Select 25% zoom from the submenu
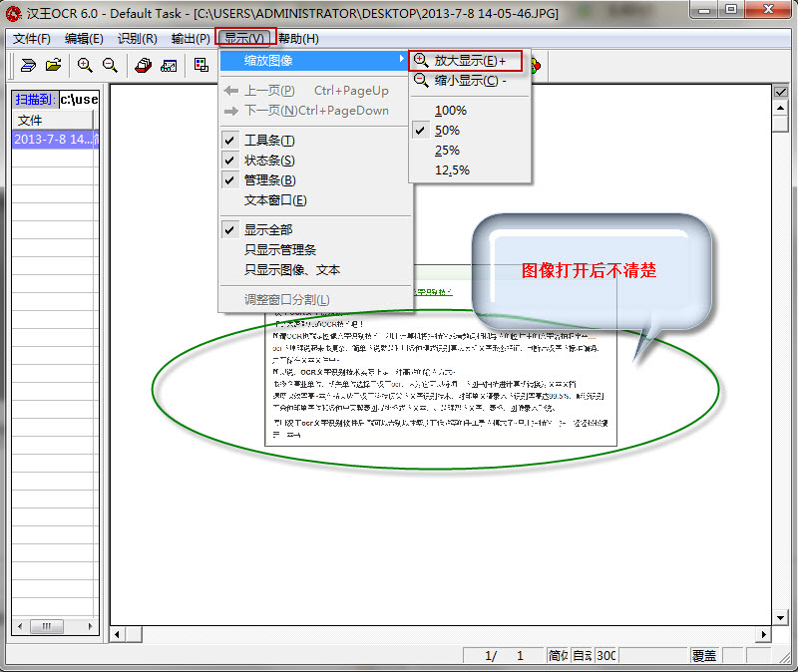This screenshot has width=798, height=672. [451, 150]
